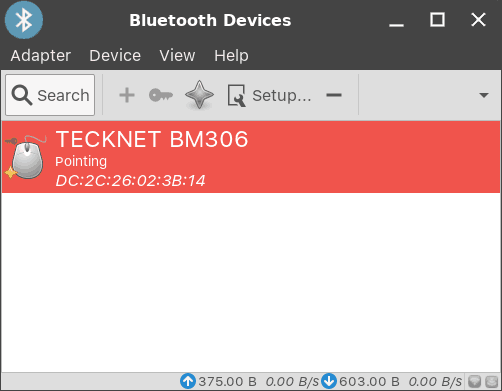The height and width of the screenshot is (391, 502).
Task: Click the MAC address DC:2C:26:02:3B:14
Action: [x=130, y=181]
